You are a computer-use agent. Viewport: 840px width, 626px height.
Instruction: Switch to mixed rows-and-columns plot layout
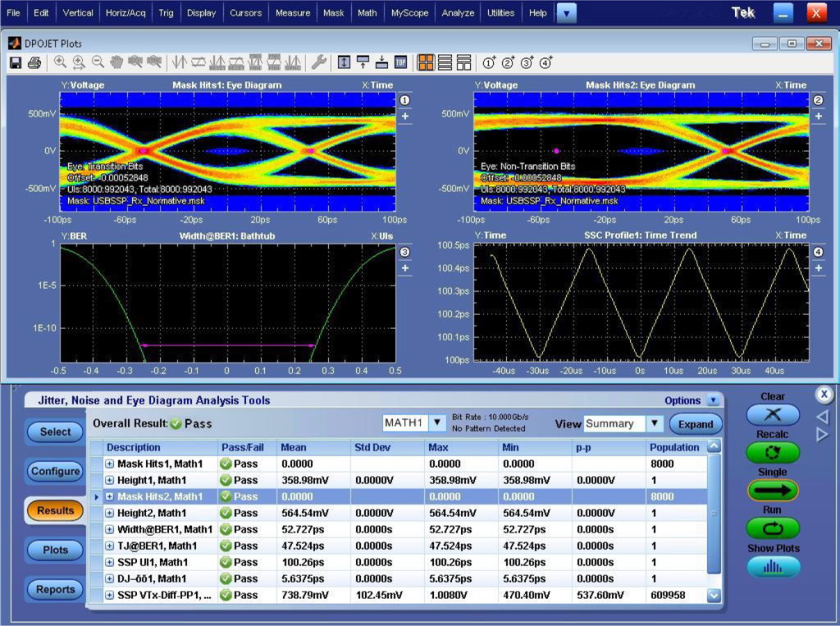coord(464,62)
